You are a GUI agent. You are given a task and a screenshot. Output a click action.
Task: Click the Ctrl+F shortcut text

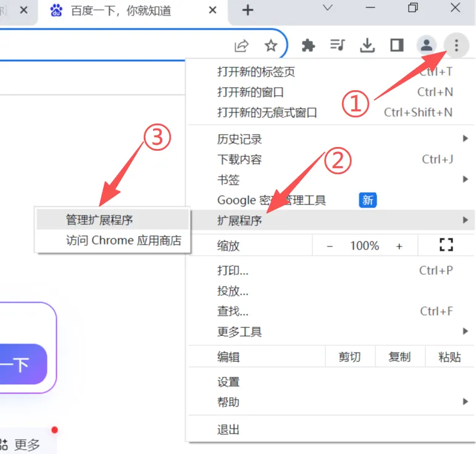click(436, 311)
